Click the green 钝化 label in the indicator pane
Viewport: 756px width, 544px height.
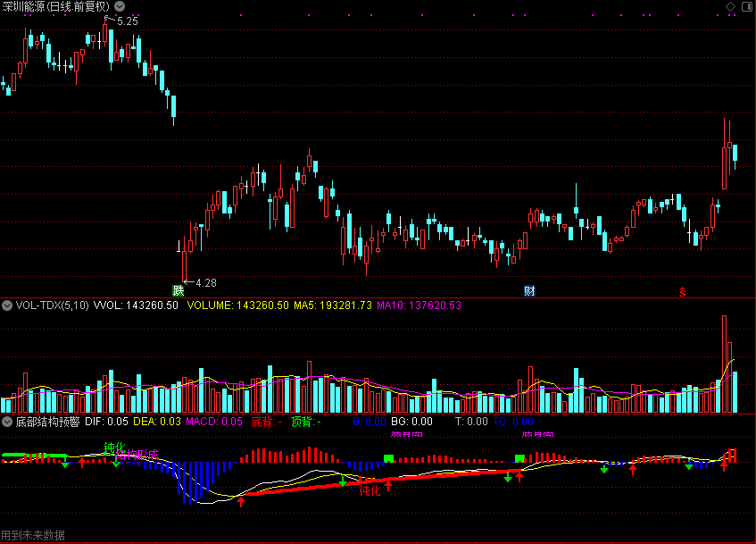[115, 448]
